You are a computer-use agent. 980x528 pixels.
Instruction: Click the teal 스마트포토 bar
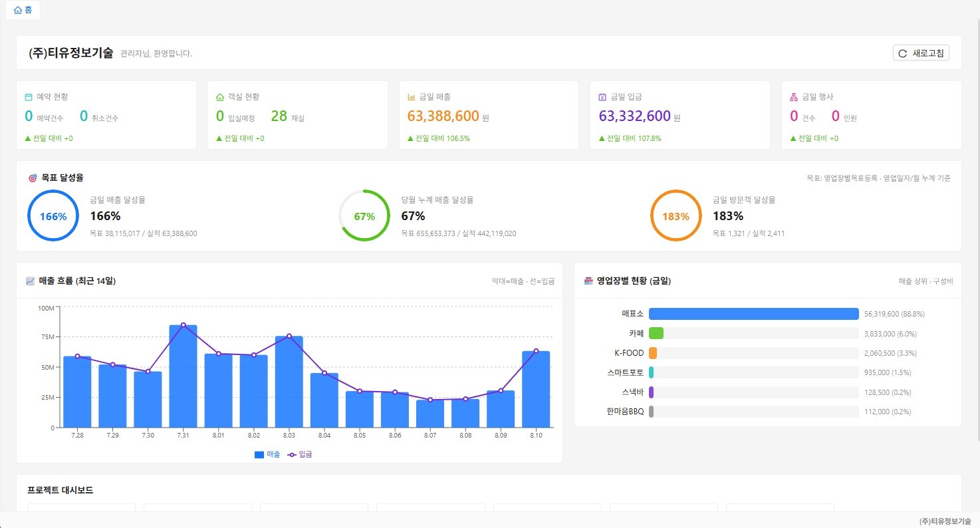point(652,372)
